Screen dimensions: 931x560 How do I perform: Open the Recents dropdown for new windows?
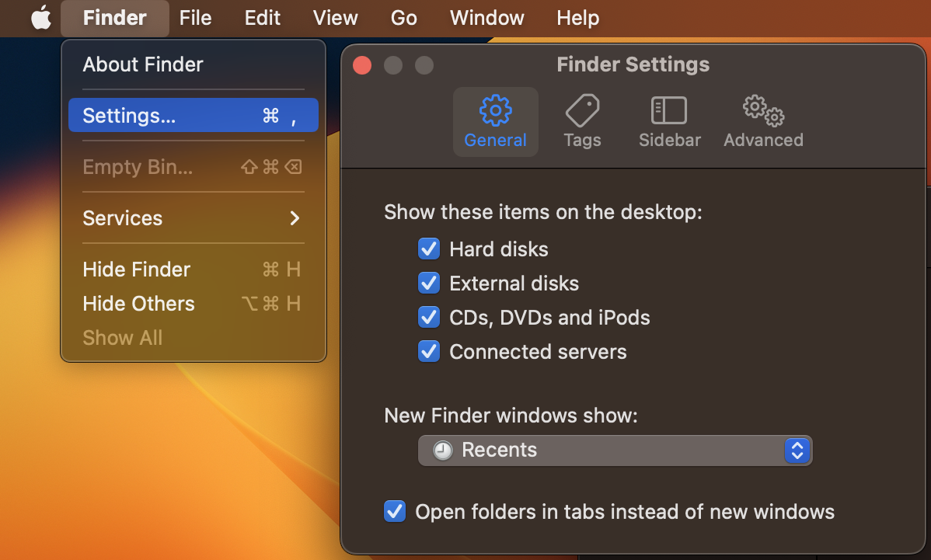click(615, 450)
